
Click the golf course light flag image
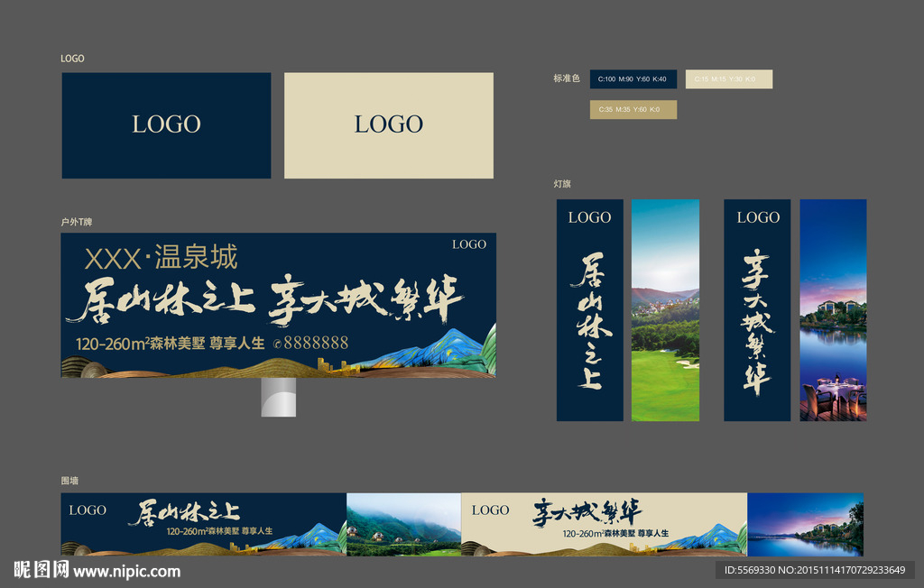click(662, 309)
